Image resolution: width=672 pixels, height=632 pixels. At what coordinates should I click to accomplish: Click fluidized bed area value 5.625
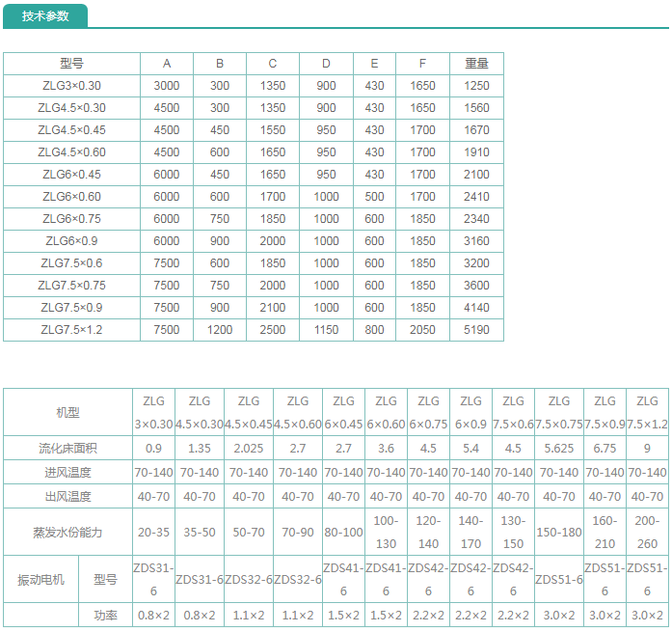[559, 449]
